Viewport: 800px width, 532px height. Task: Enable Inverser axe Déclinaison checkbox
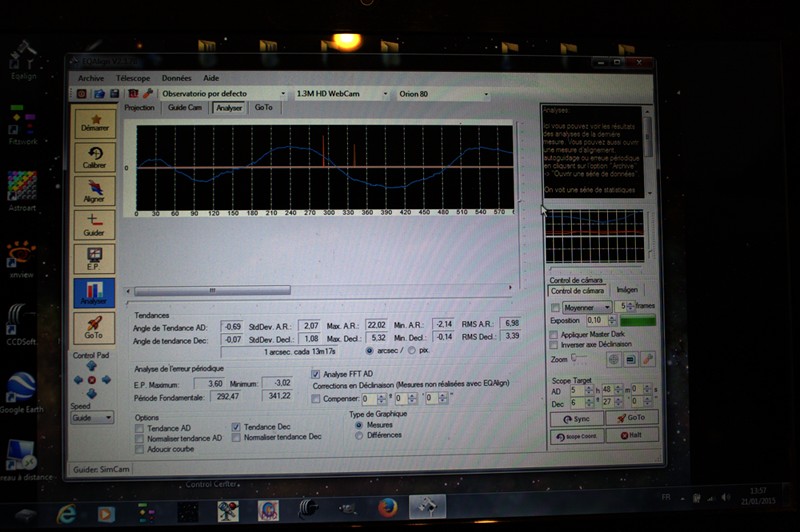coord(554,344)
